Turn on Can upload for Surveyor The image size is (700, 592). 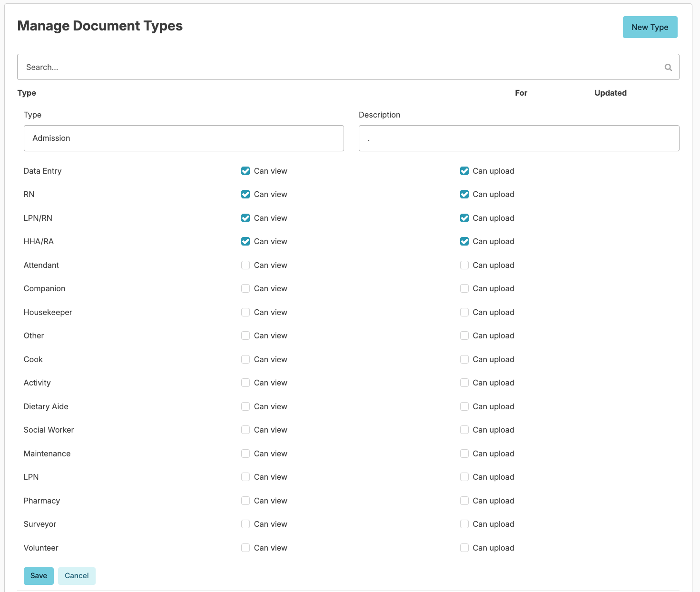click(464, 524)
